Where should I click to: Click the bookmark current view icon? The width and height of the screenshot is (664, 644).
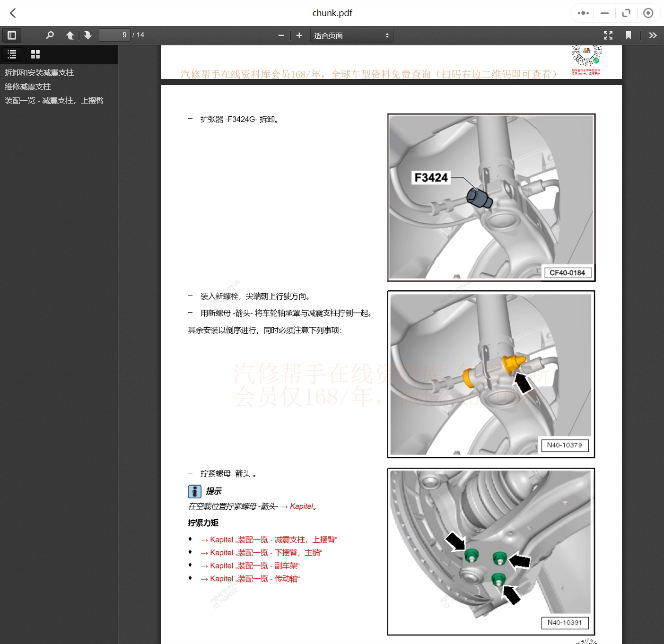(x=629, y=35)
